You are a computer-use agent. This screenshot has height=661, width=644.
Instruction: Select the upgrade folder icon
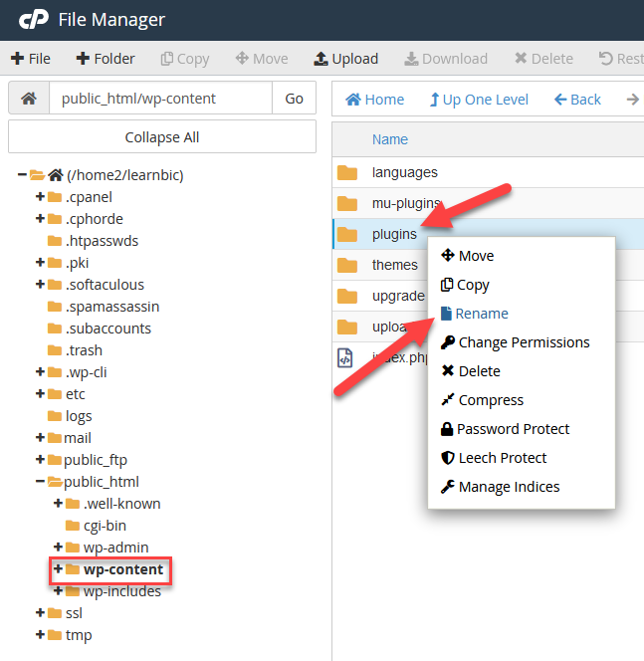pyautogui.click(x=347, y=296)
